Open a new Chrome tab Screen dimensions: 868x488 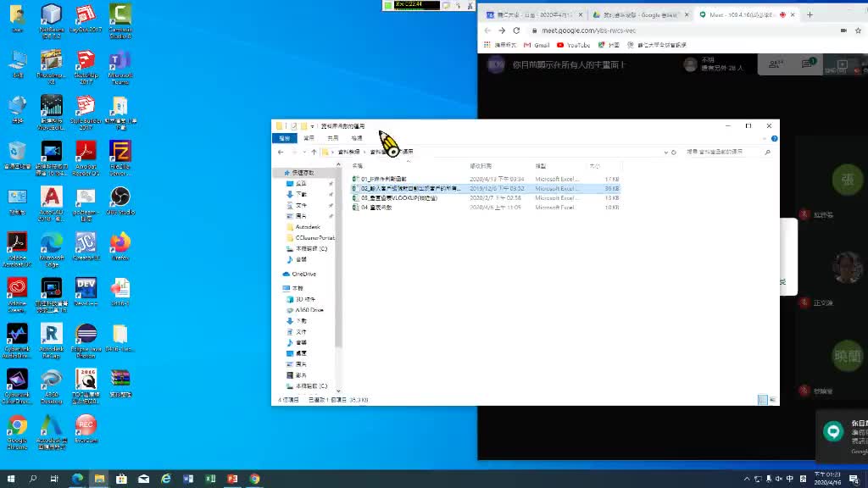pos(810,15)
